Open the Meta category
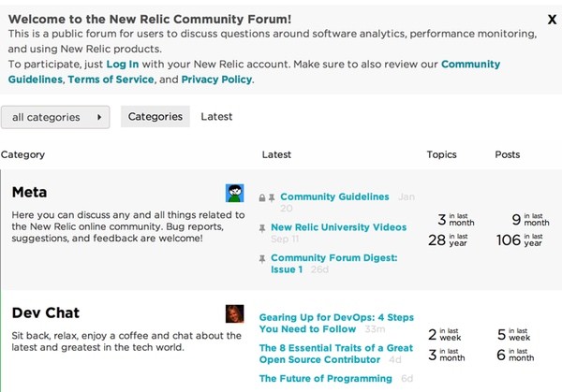Viewport: 562px width, 392px height. [29, 192]
